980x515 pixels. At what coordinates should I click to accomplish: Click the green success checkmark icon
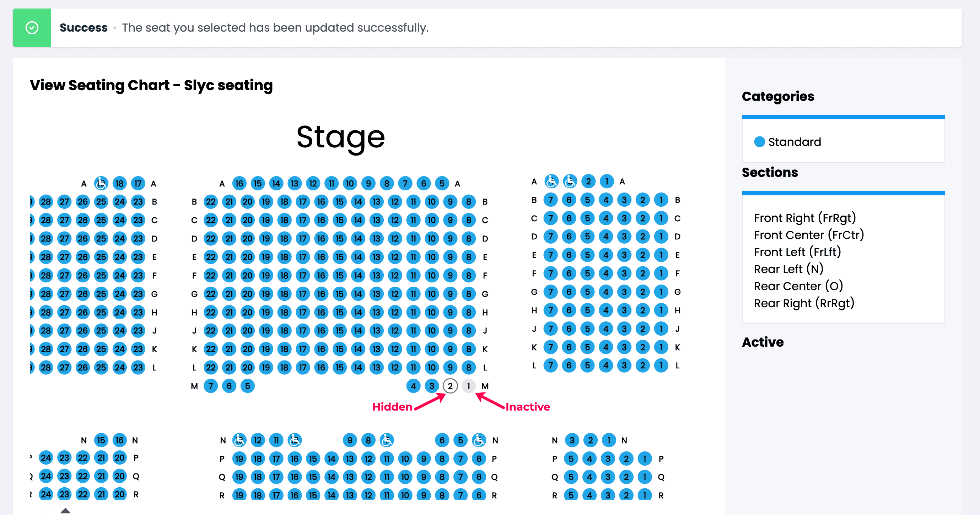(x=32, y=28)
